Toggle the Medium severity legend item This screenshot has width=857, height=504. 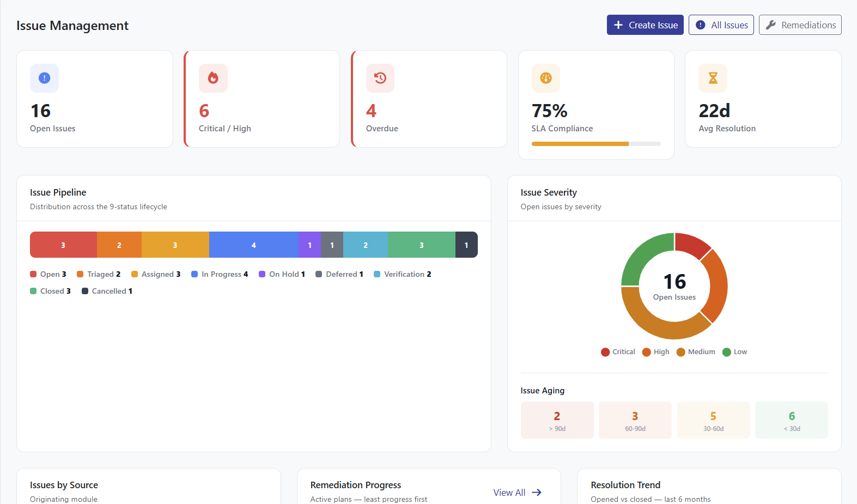tap(696, 352)
